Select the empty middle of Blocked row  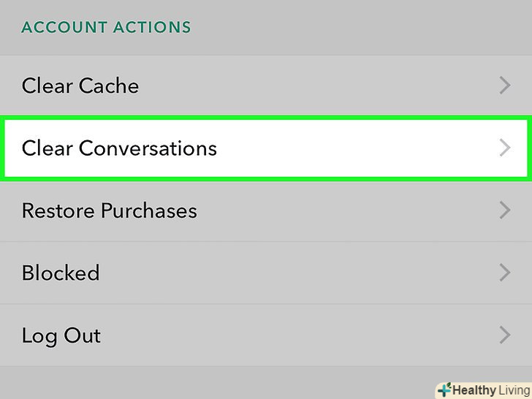(292, 273)
